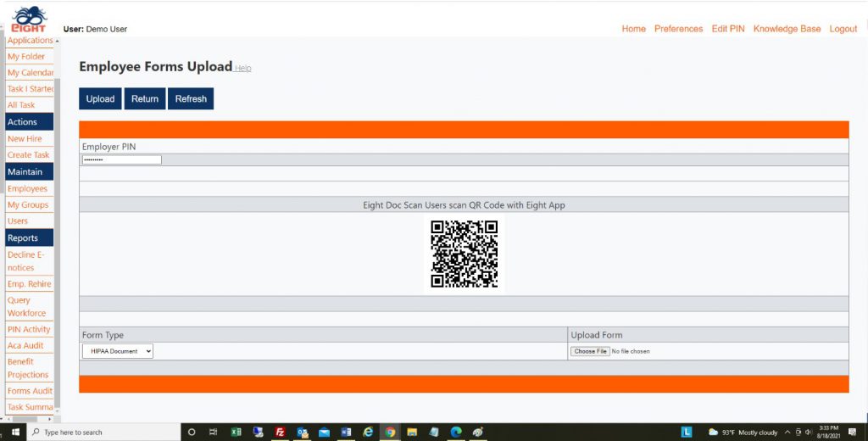Click the sidebar vertical scrollbar
The image size is (868, 441).
(x=57, y=242)
